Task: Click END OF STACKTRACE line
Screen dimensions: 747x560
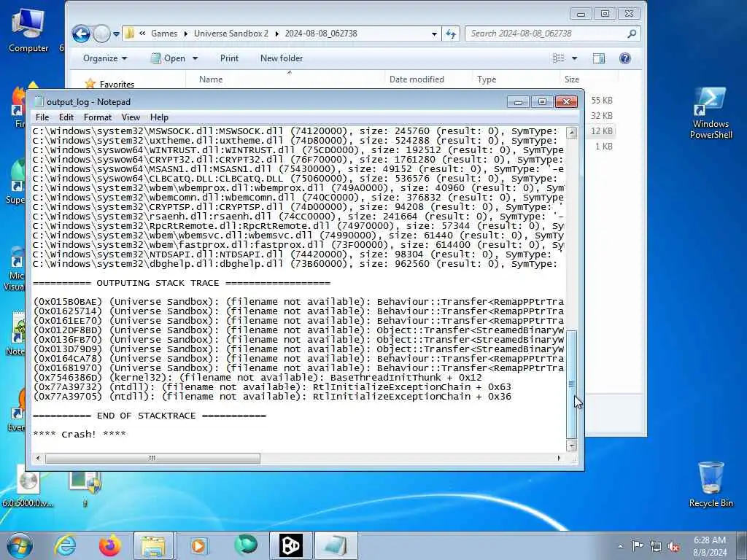Action: [149, 415]
